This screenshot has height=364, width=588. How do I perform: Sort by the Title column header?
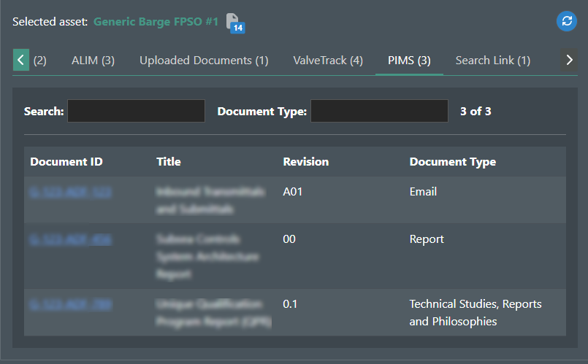(169, 162)
